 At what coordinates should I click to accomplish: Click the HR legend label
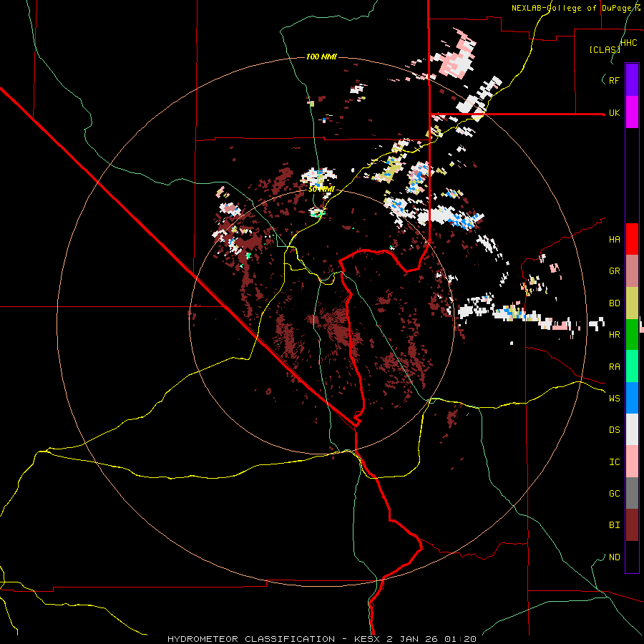[614, 335]
